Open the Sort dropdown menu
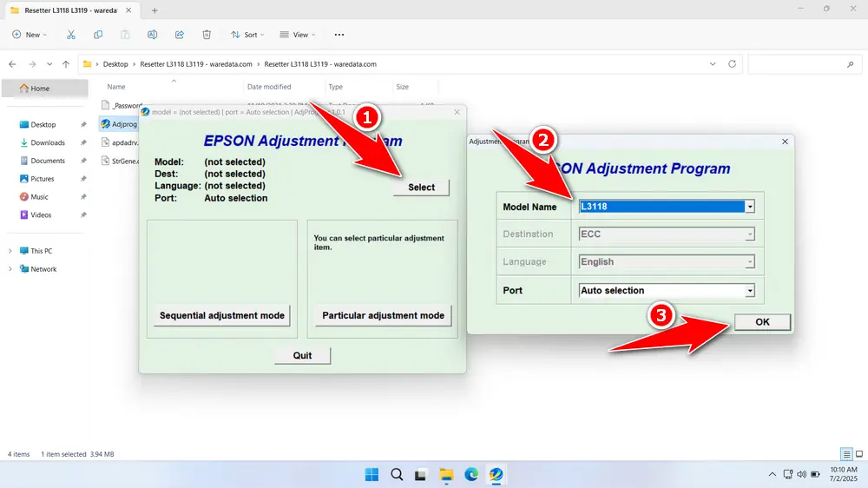The image size is (868, 488). 247,35
